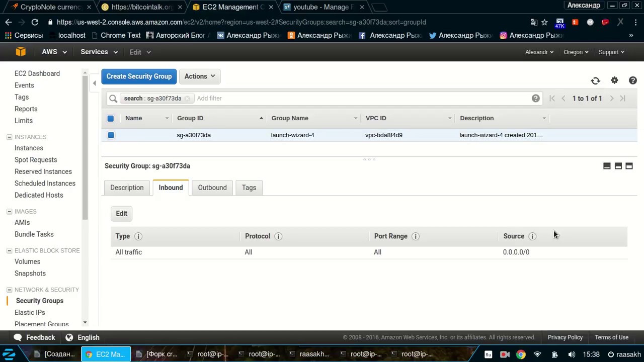
Task: Open the Support dropdown menu
Action: point(611,52)
